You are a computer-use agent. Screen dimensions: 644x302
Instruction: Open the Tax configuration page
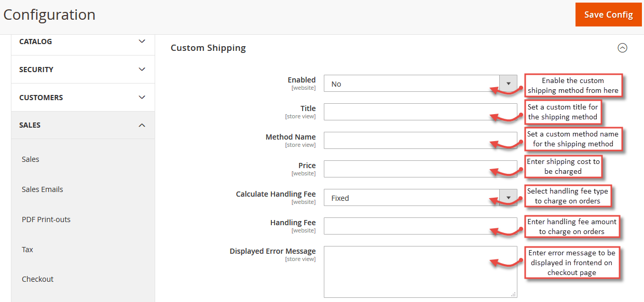(28, 250)
